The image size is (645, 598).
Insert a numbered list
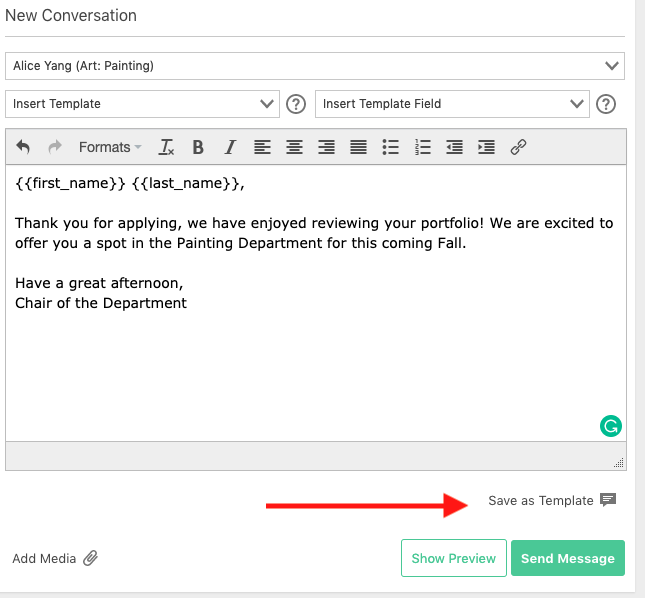coord(422,147)
